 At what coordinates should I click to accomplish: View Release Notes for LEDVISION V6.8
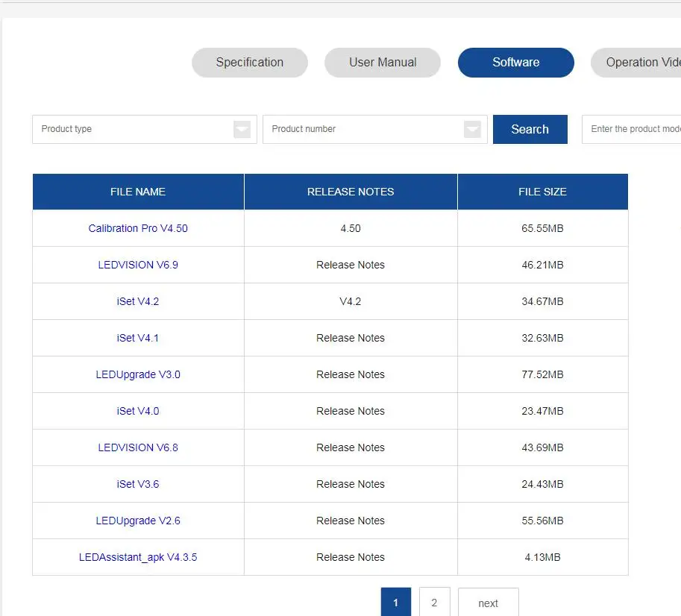[351, 447]
